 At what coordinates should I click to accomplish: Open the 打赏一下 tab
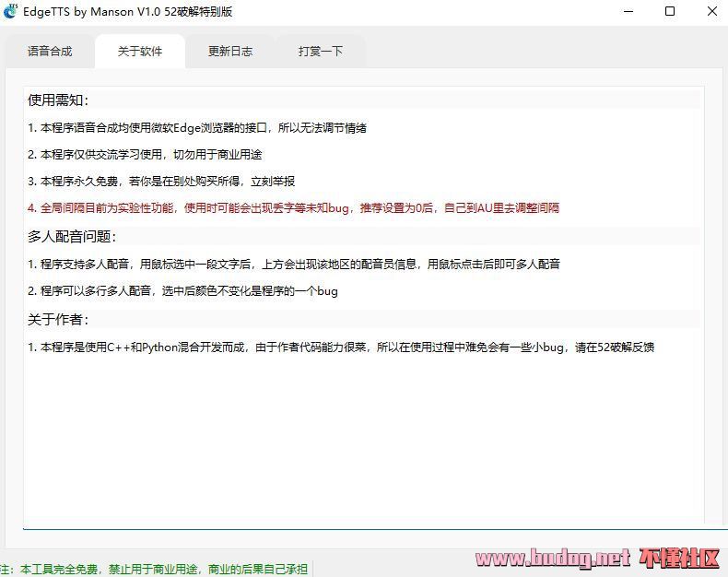[x=321, y=51]
